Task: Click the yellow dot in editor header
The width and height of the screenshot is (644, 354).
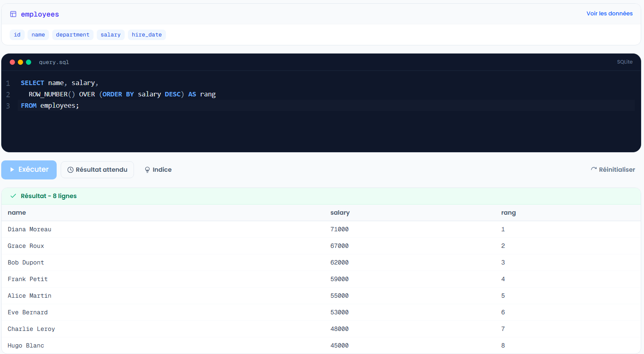Action: (x=21, y=62)
